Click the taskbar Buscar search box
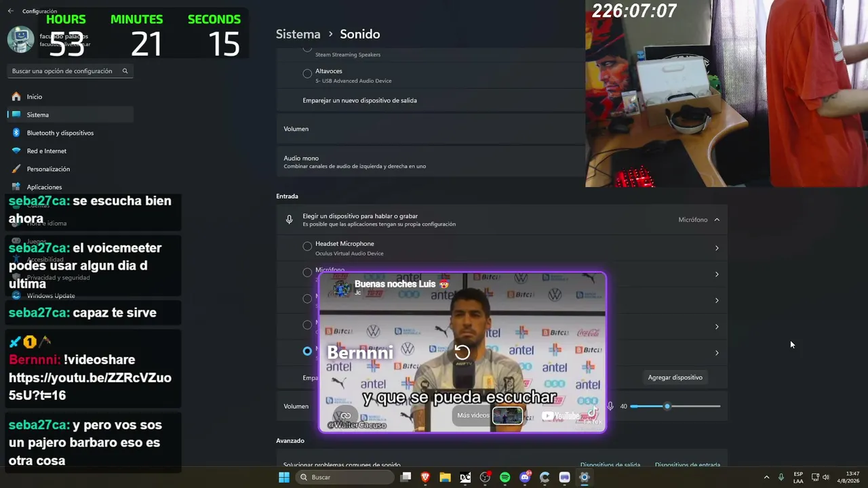 click(x=344, y=477)
